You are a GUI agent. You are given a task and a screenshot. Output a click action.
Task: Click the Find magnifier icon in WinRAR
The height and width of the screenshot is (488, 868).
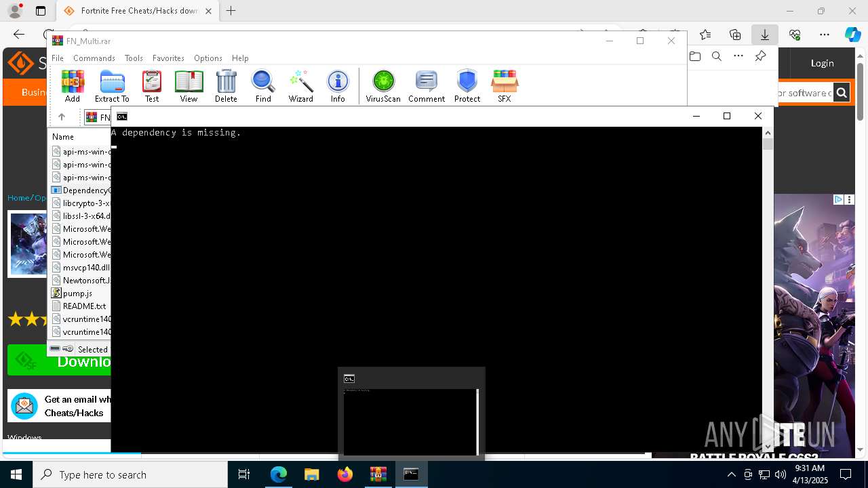tap(263, 86)
